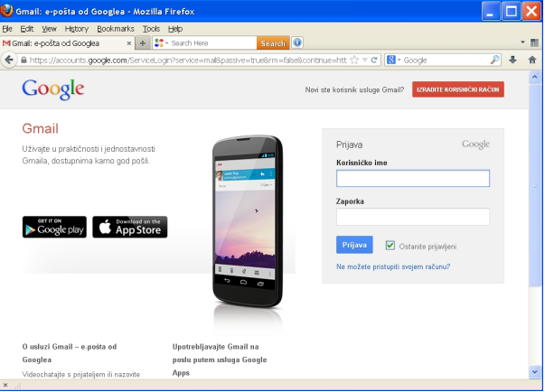This screenshot has width=545, height=392.
Task: Click the Google logo on the page
Action: [x=52, y=89]
